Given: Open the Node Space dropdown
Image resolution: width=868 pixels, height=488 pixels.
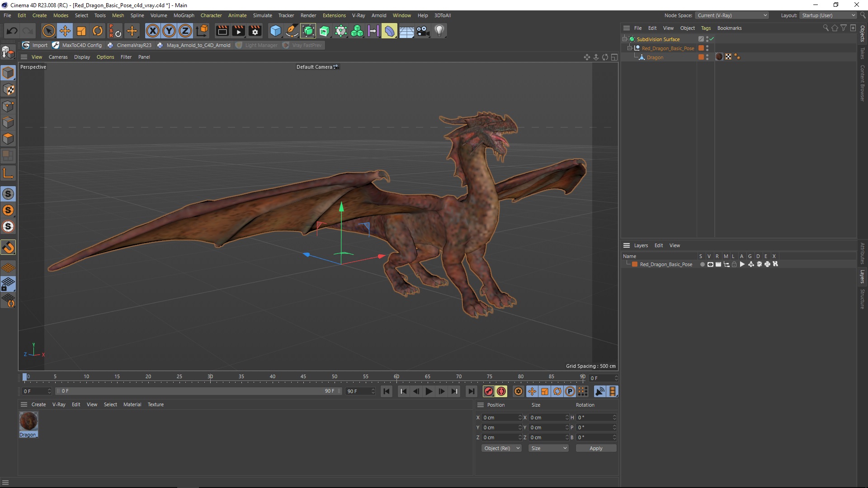Looking at the screenshot, I should pyautogui.click(x=732, y=15).
